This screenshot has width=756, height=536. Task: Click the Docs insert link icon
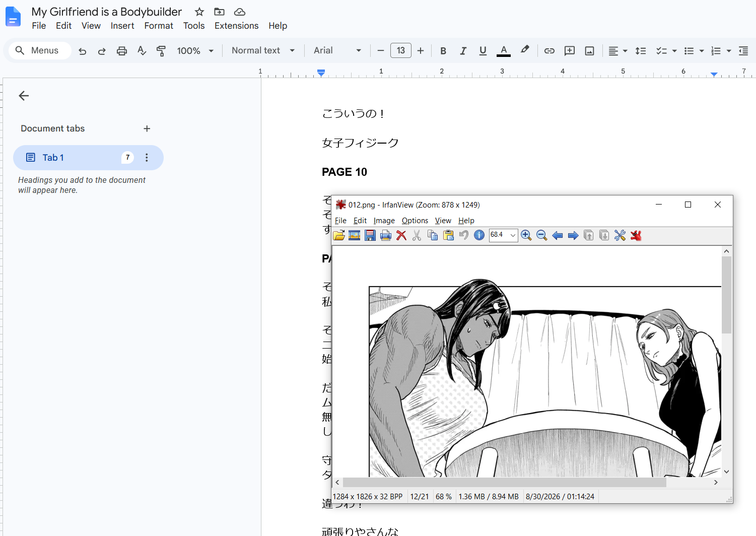549,50
